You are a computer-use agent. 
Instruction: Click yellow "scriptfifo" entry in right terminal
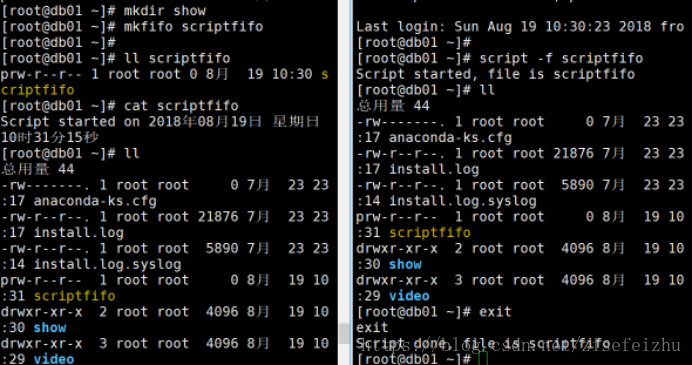430,233
